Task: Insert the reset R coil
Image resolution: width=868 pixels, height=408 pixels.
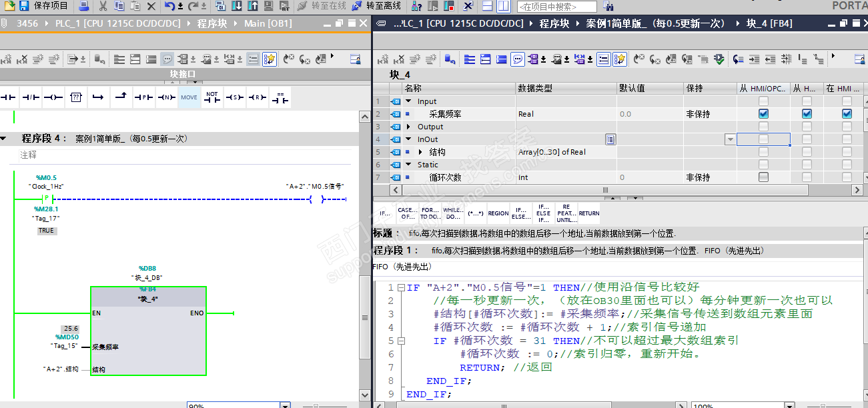Action: point(257,97)
